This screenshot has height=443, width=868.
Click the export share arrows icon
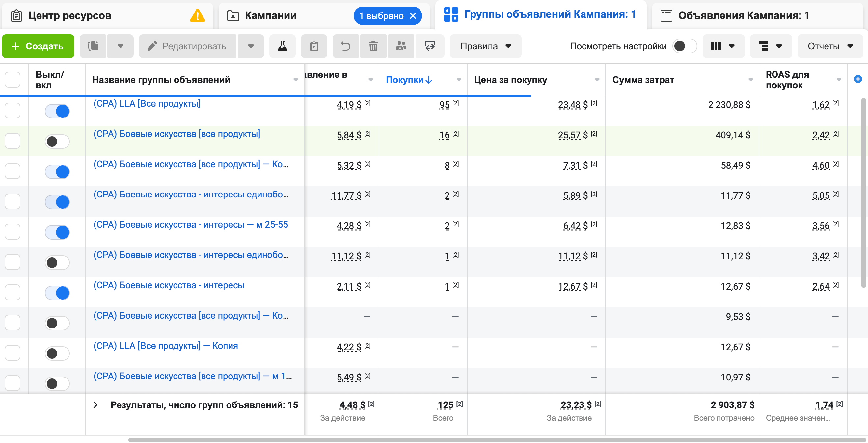[430, 46]
